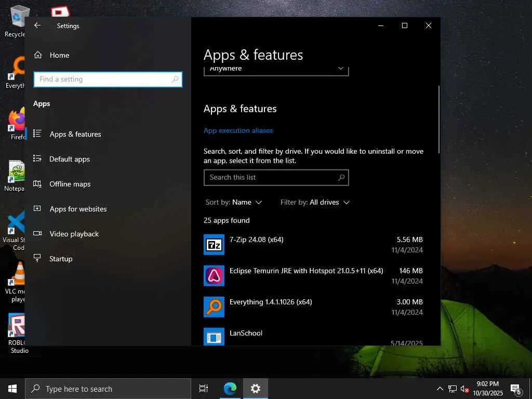Viewport: 532px width, 399px height.
Task: Expand the Filter by All drives dropdown
Action: 315,202
